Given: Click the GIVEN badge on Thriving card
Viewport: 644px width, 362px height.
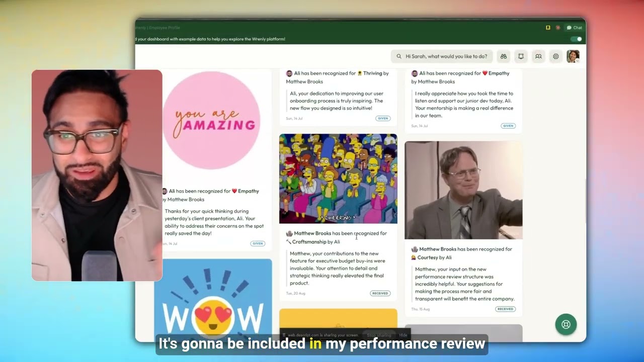Looking at the screenshot, I should (x=383, y=119).
